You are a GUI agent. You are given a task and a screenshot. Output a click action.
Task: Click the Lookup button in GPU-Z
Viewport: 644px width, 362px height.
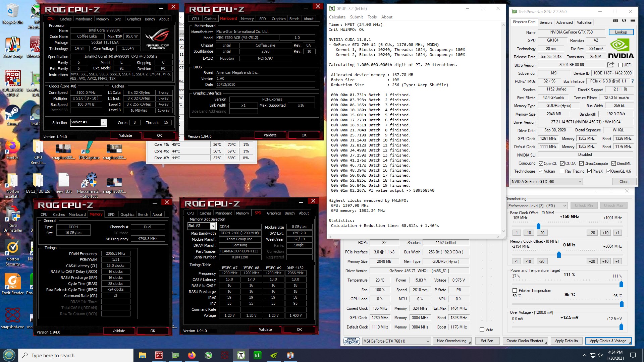[621, 32]
